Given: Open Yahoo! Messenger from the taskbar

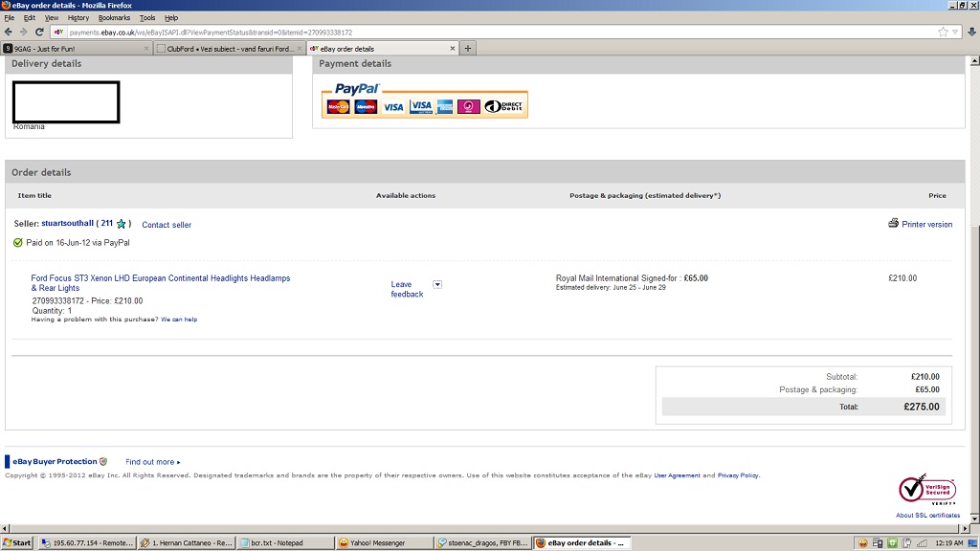Looking at the screenshot, I should coord(379,542).
